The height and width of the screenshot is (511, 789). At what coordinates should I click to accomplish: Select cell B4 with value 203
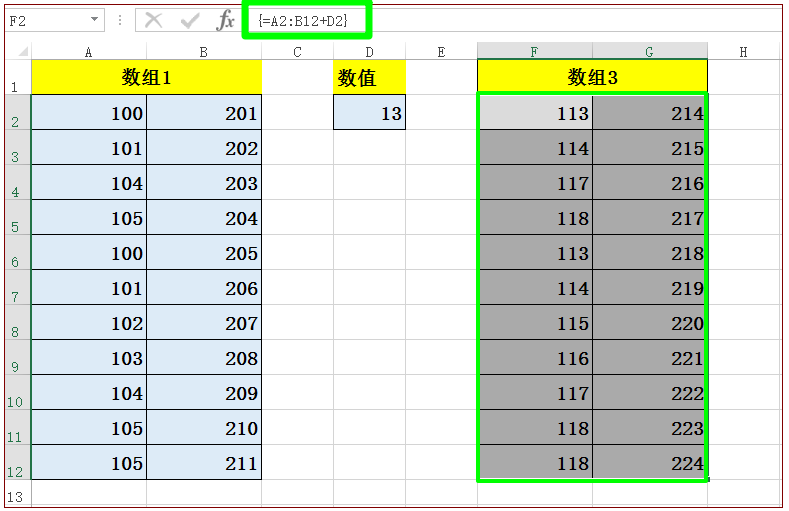tap(204, 182)
